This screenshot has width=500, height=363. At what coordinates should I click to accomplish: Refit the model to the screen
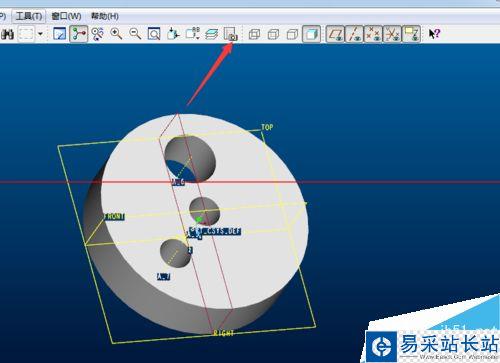pyautogui.click(x=154, y=34)
